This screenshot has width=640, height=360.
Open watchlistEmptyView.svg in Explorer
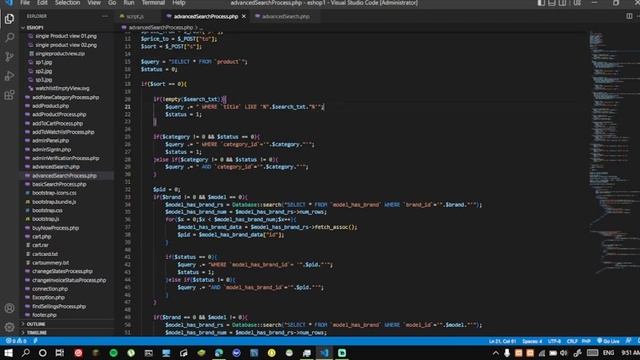pos(67,88)
